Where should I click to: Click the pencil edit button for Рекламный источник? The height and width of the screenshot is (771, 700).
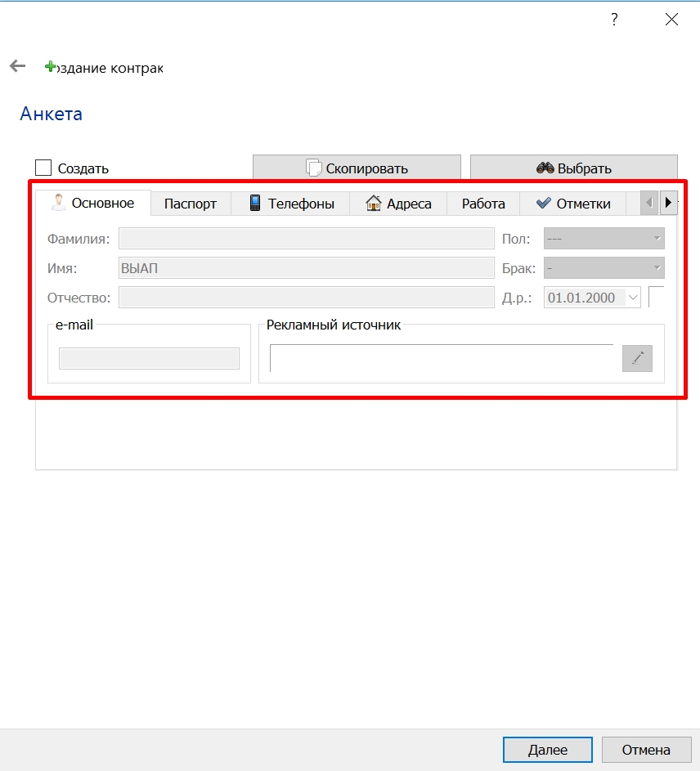point(637,358)
